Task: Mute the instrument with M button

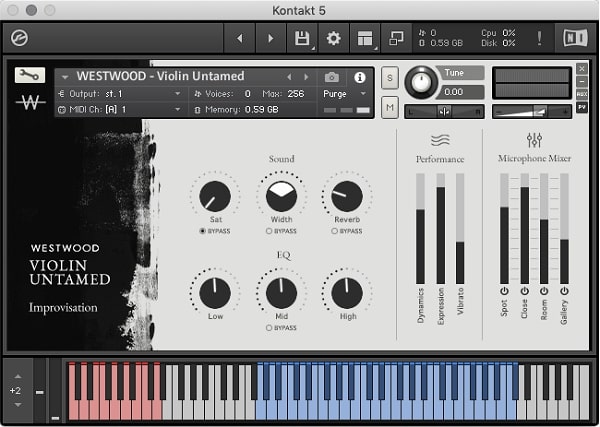Action: point(390,108)
